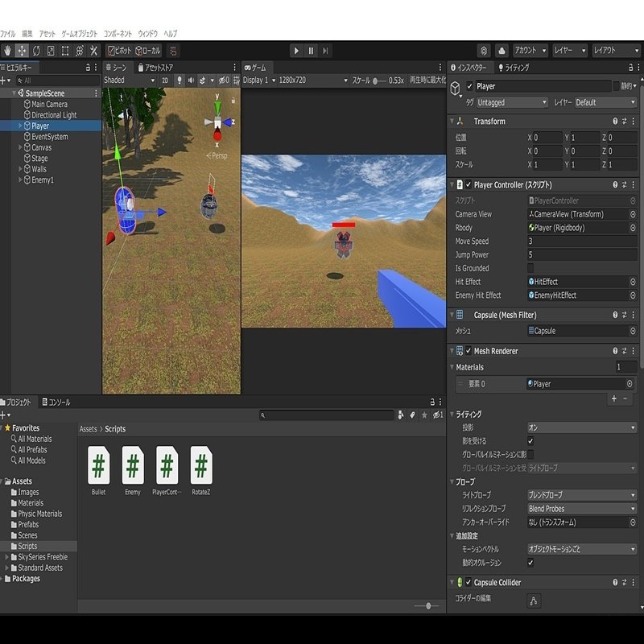The height and width of the screenshot is (644, 644).
Task: Switch to the Console tab
Action: pyautogui.click(x=56, y=402)
